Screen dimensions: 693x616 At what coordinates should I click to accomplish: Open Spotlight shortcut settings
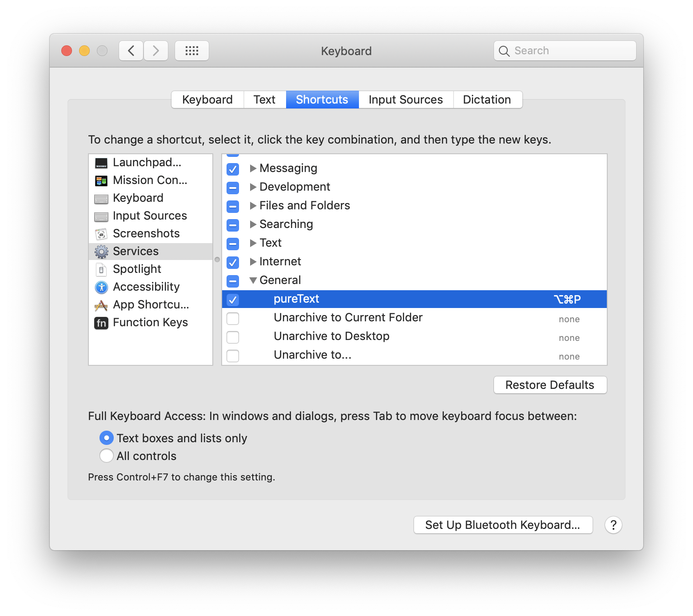click(137, 269)
